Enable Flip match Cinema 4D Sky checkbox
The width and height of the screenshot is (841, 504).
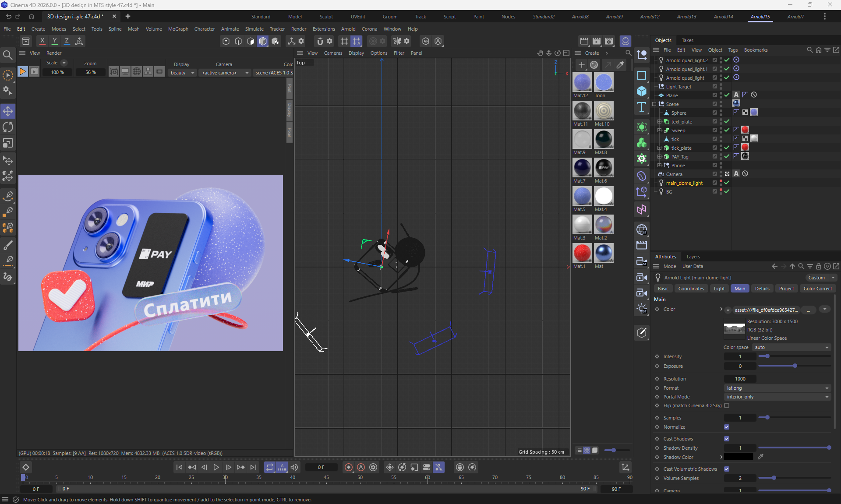727,405
